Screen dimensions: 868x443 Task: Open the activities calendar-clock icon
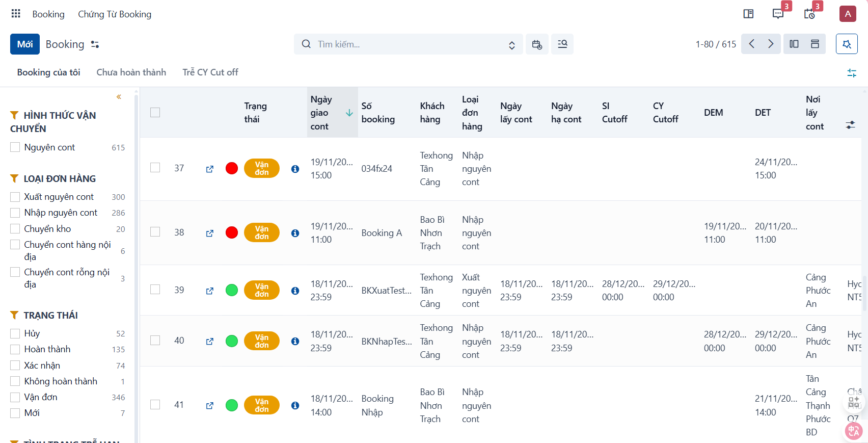tap(809, 14)
